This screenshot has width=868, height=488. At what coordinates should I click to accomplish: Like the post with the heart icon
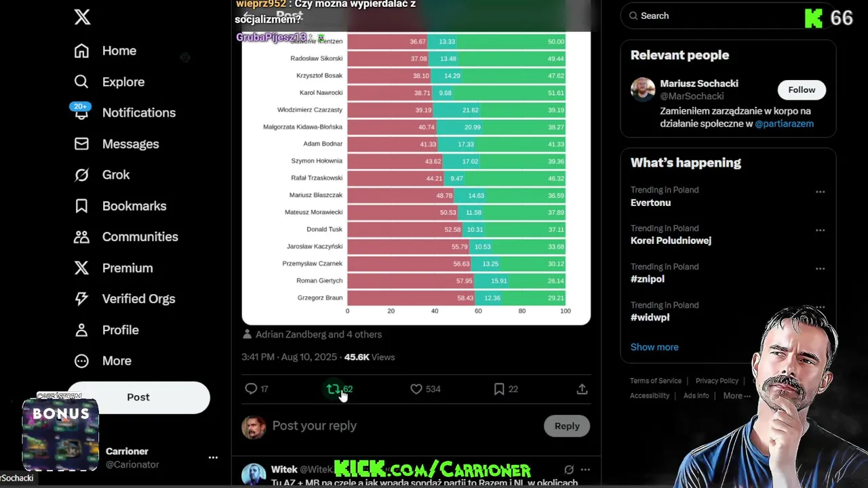(x=416, y=389)
